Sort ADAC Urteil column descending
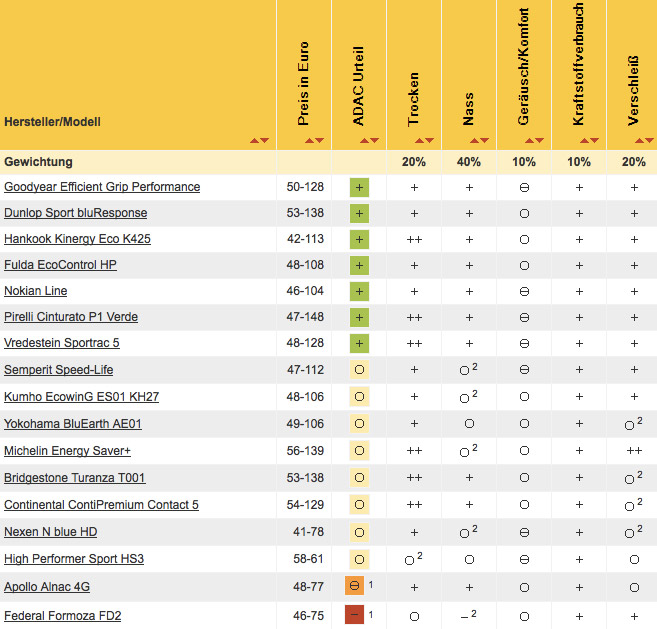Viewport: 657px width, 629px height. (374, 141)
